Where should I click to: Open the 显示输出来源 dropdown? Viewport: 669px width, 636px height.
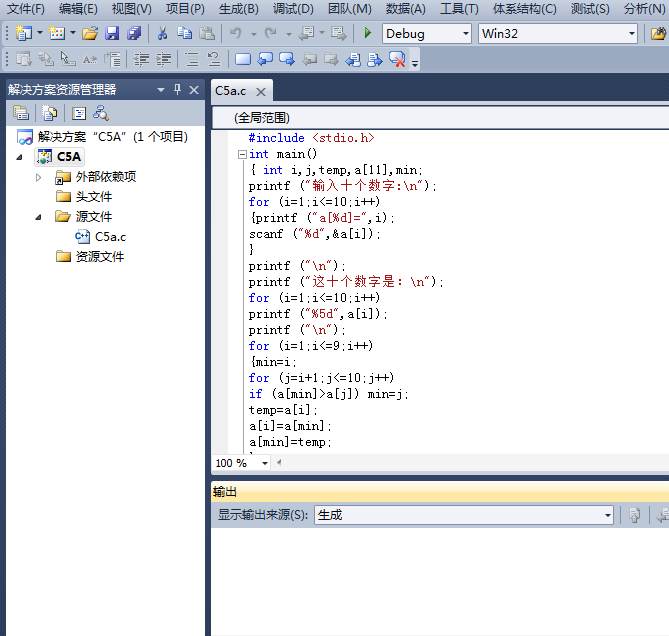click(x=607, y=515)
